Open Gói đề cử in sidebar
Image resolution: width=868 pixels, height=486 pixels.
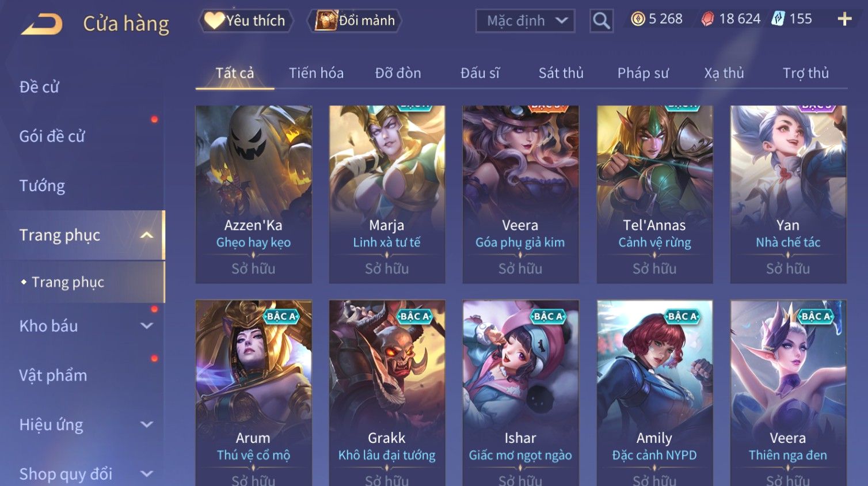[x=52, y=136]
